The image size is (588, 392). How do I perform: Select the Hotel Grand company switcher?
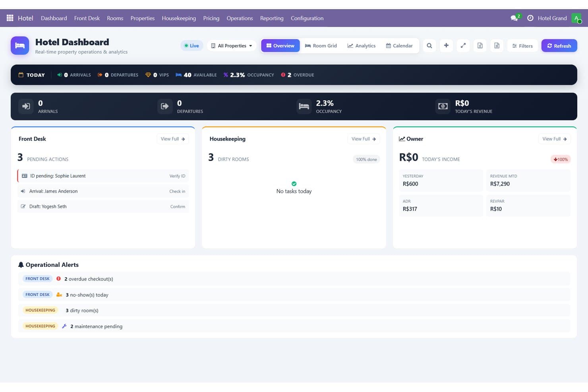[x=552, y=18]
